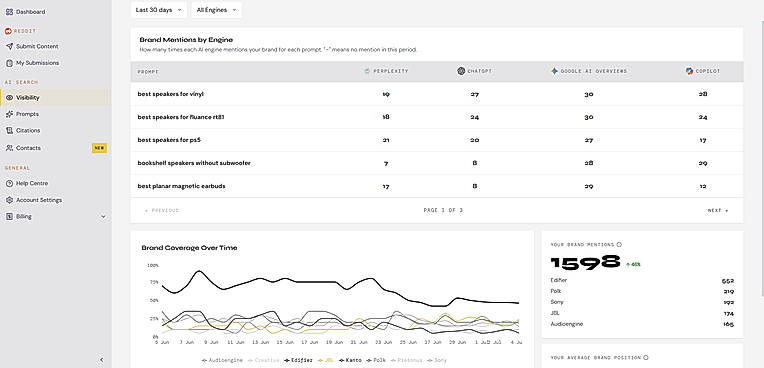Image resolution: width=764 pixels, height=368 pixels.
Task: Select prompt 'best speakers for fluance rt81'
Action: point(181,117)
